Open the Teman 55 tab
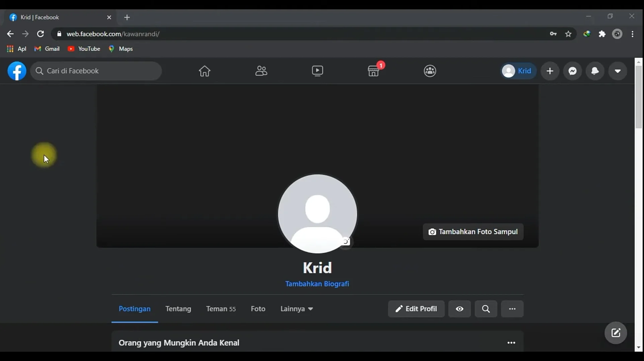Screen dimensions: 644x361 (x=221, y=309)
